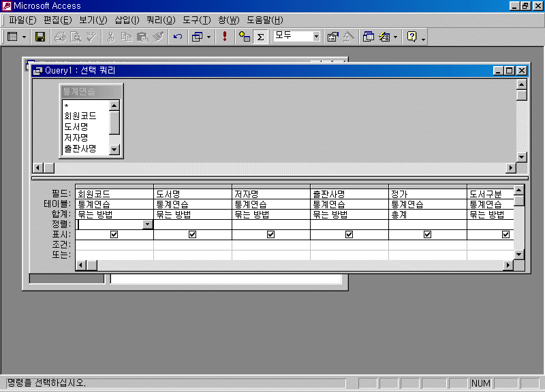
Task: Open the 파일(F) menu
Action: (x=22, y=20)
